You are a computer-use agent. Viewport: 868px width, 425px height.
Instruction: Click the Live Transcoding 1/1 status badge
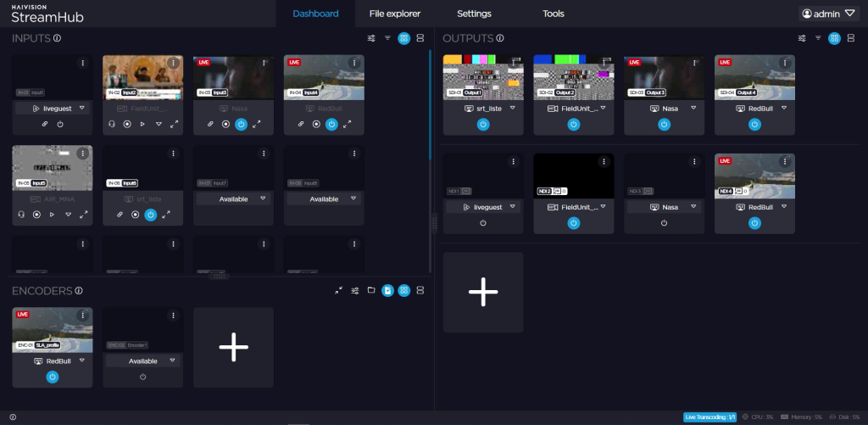709,417
